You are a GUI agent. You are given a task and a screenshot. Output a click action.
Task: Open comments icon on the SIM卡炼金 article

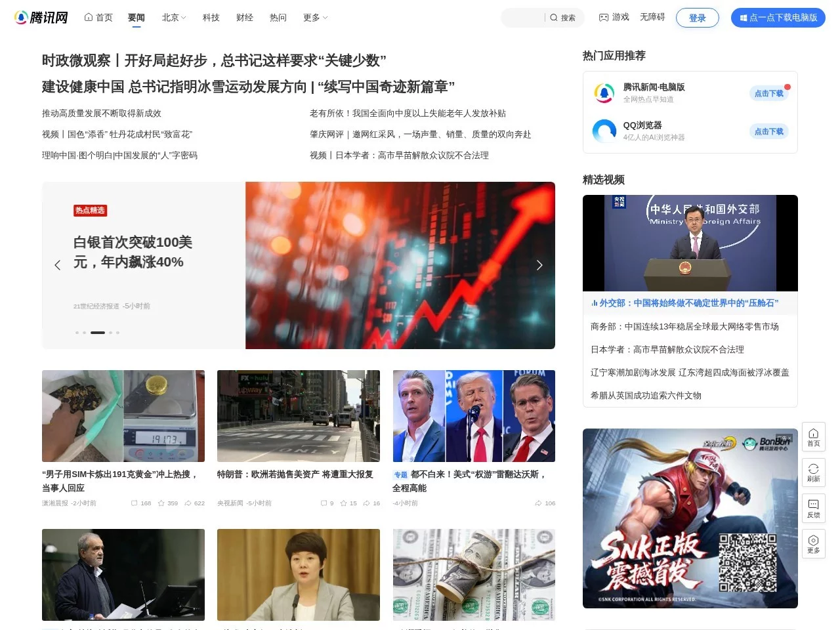click(134, 503)
